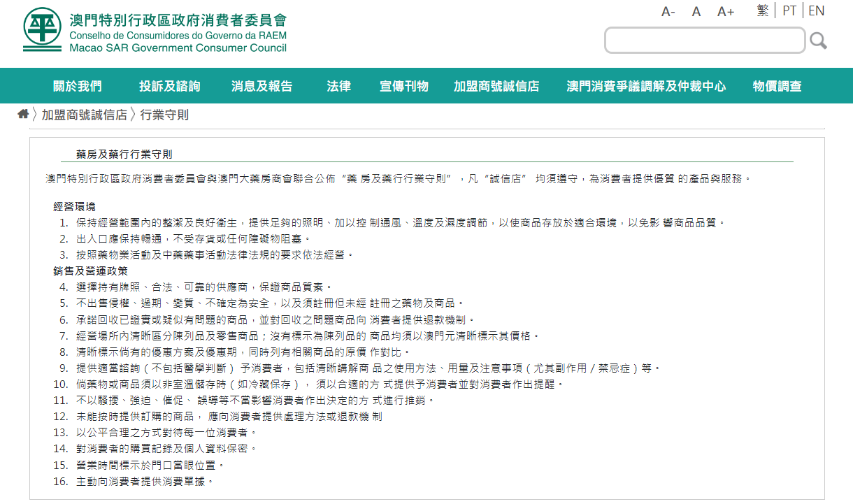Image resolution: width=853 pixels, height=504 pixels.
Task: Switch language to Traditional Chinese 繁
Action: 763,10
